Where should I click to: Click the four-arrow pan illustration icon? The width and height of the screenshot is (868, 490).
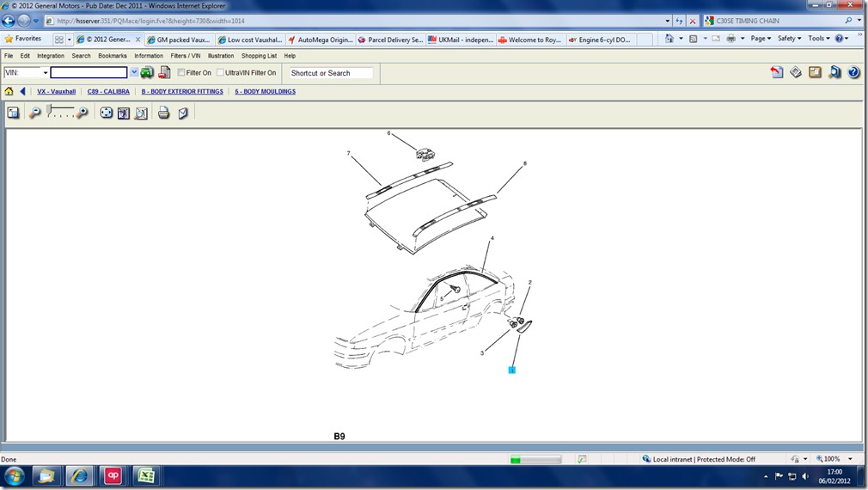pyautogui.click(x=107, y=113)
